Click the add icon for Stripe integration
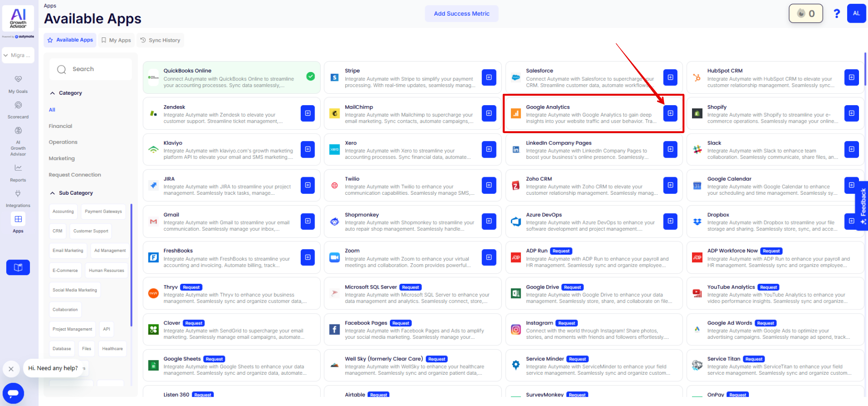868x406 pixels. tap(489, 77)
